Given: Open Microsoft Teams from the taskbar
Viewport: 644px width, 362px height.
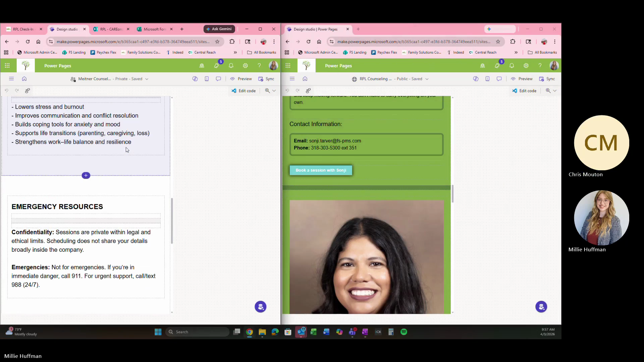Looking at the screenshot, I should pyautogui.click(x=352, y=332).
